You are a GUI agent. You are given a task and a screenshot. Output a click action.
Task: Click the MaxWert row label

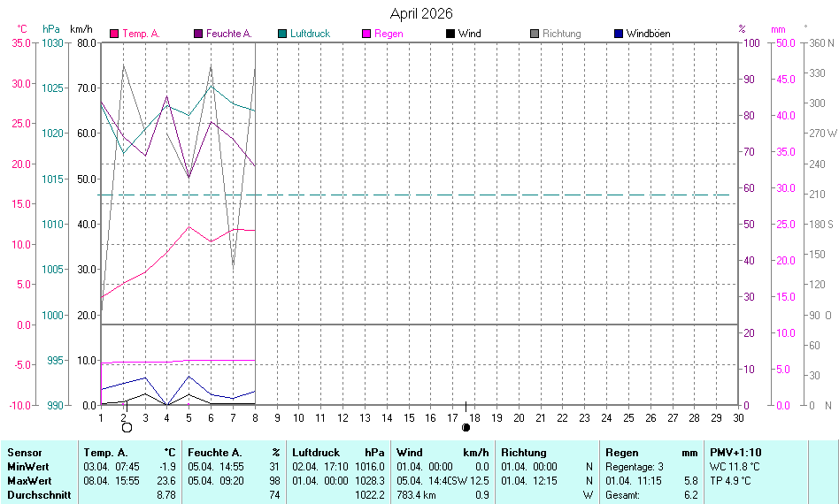pos(28,481)
